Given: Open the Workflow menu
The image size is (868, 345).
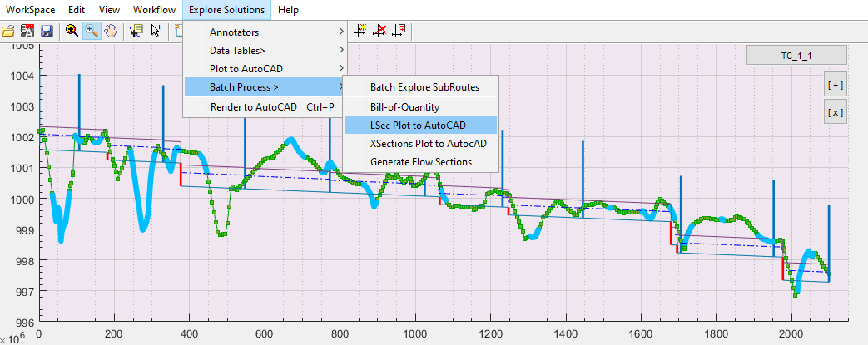Looking at the screenshot, I should (x=153, y=10).
